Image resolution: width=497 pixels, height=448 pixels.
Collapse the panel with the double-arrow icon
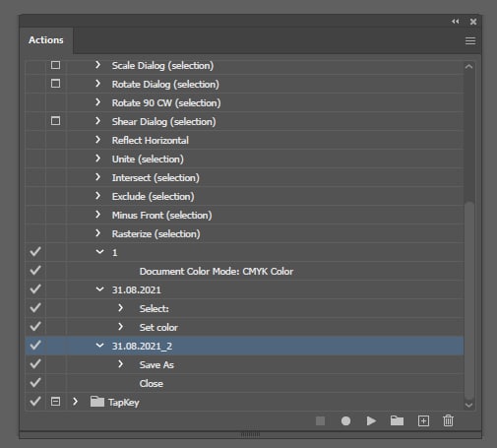455,22
